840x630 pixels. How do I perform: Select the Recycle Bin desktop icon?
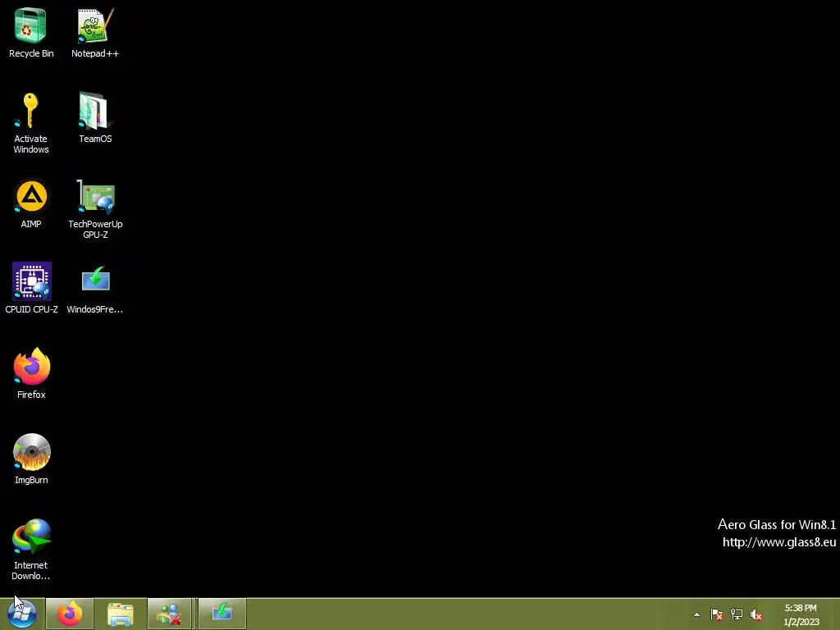click(x=31, y=32)
